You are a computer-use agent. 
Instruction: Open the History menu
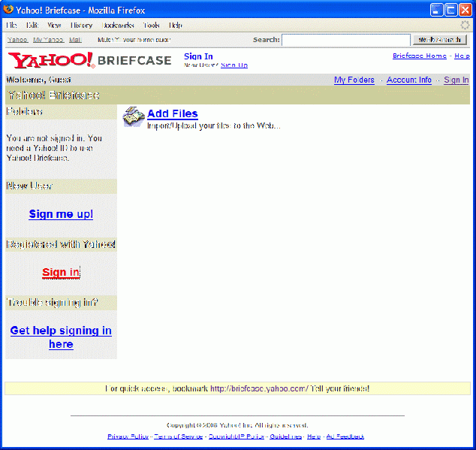tap(81, 25)
